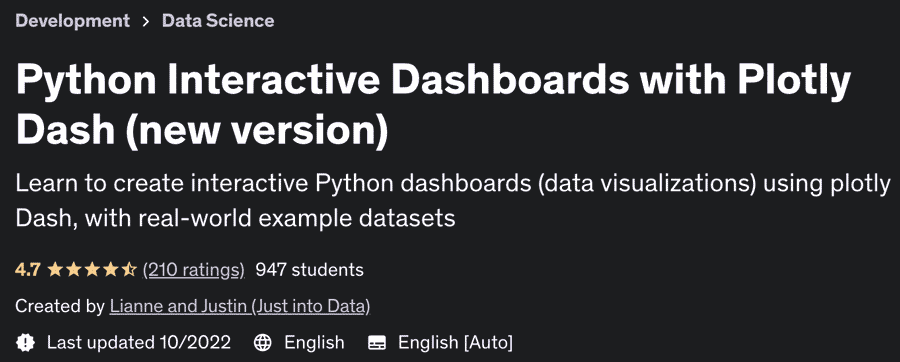
Task: Select the second rating star
Action: [x=73, y=269]
